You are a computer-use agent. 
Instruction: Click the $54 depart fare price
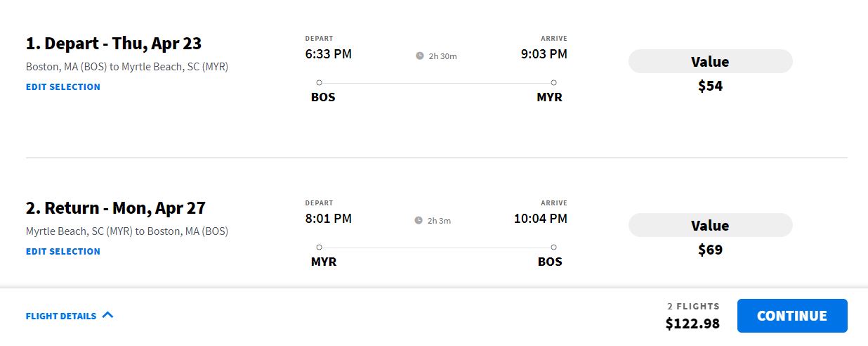click(x=710, y=86)
